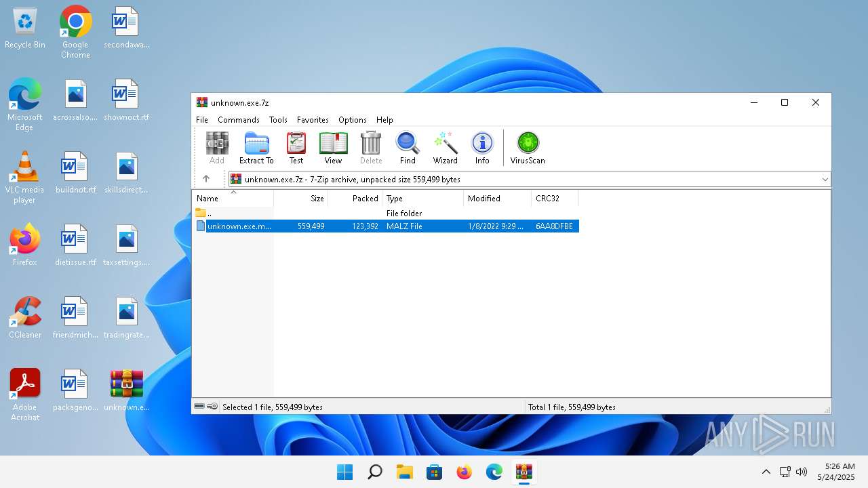Select the skillsdirect... image file

point(126,173)
